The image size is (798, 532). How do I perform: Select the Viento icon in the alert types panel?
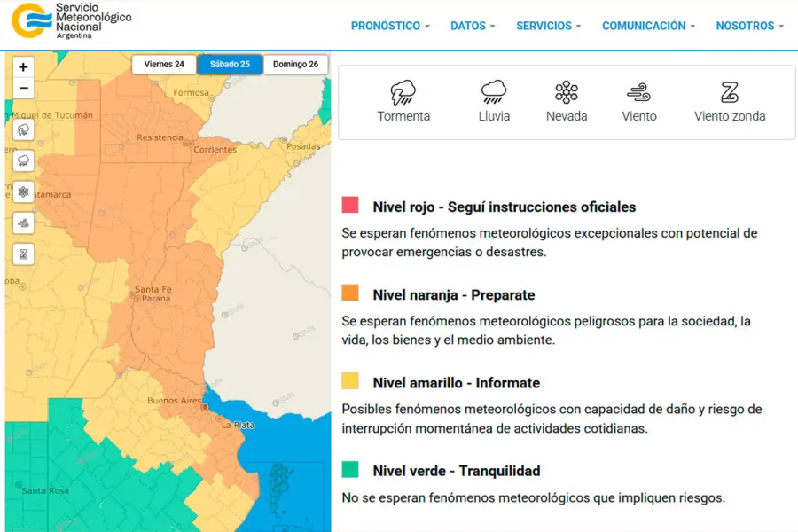639,93
